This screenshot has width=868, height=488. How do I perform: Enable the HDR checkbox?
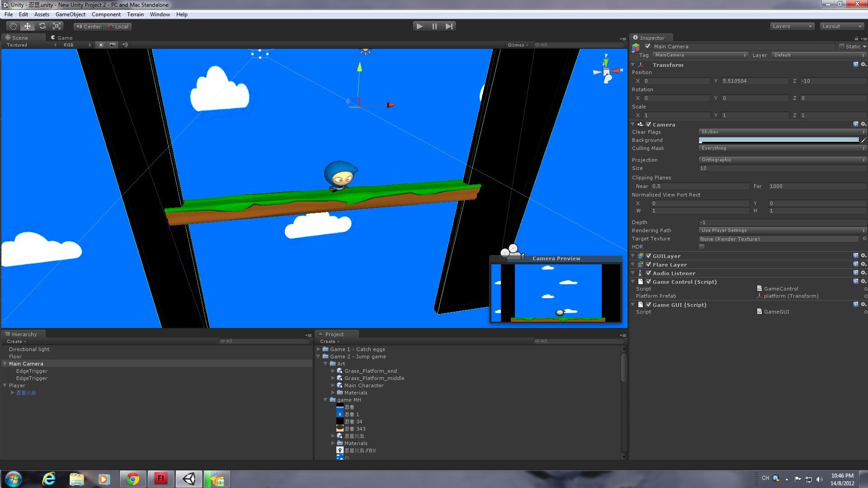[x=702, y=247]
